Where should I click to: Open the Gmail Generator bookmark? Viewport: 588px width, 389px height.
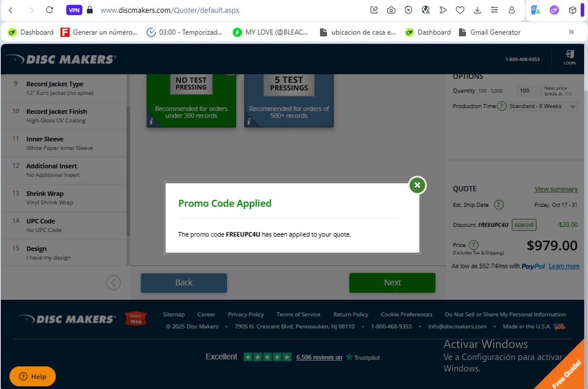tap(490, 32)
